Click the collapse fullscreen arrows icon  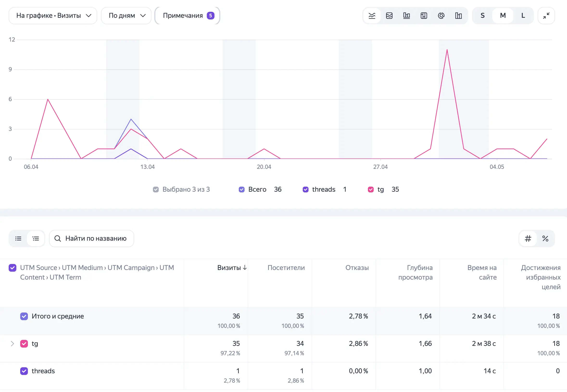546,16
